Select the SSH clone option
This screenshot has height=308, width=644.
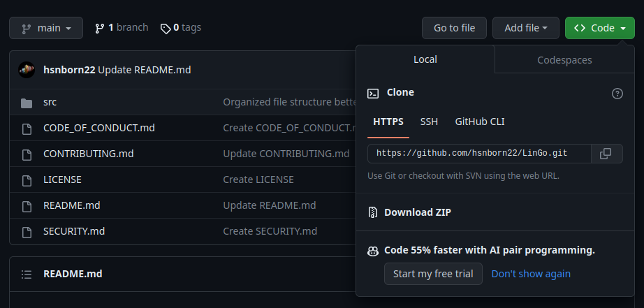point(429,122)
